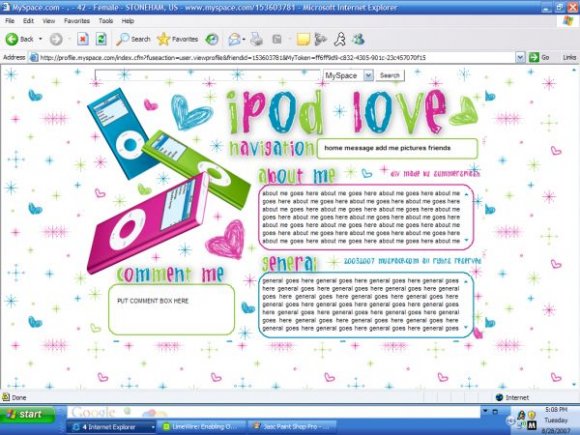Open the Mail button dropdown arrow
This screenshot has width=580, height=435.
tap(244, 39)
